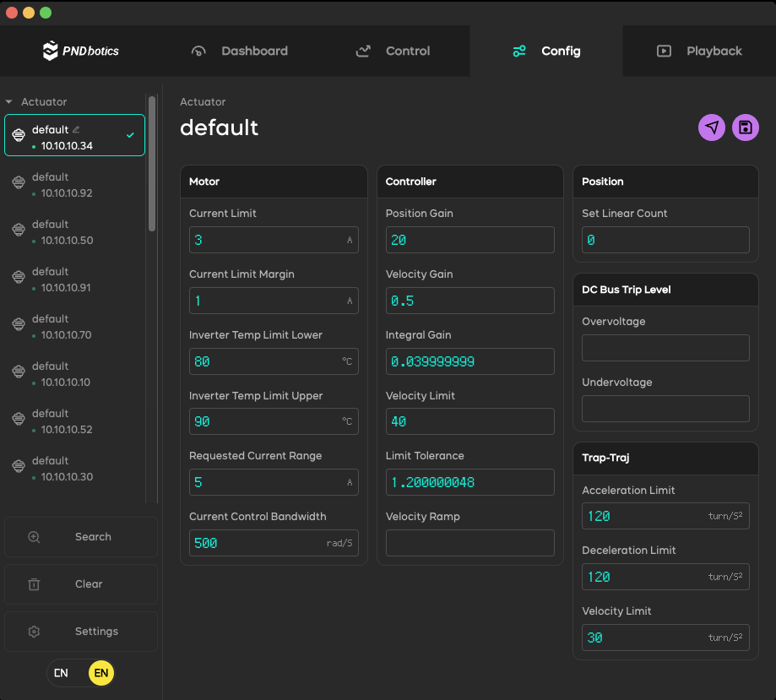Click the DC Bus Trip Level header

pyautogui.click(x=665, y=290)
